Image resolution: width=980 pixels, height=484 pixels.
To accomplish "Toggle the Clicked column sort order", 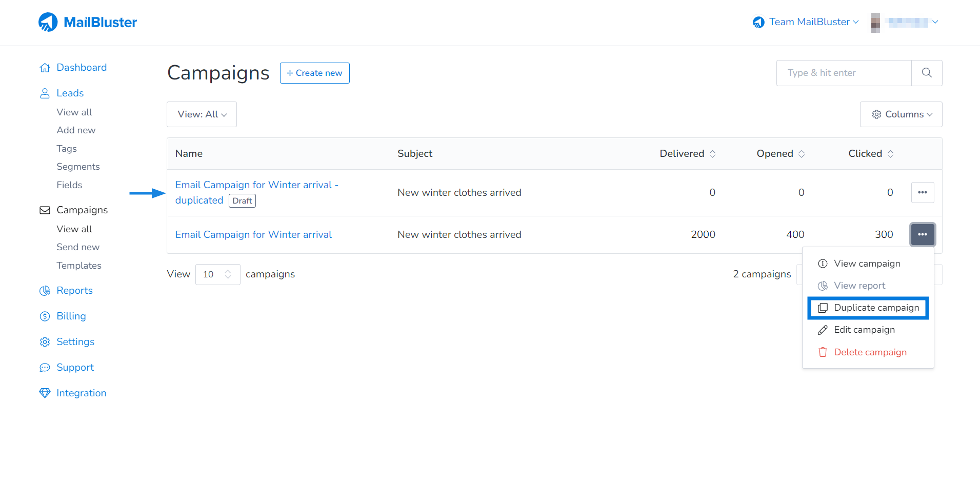I will point(890,153).
